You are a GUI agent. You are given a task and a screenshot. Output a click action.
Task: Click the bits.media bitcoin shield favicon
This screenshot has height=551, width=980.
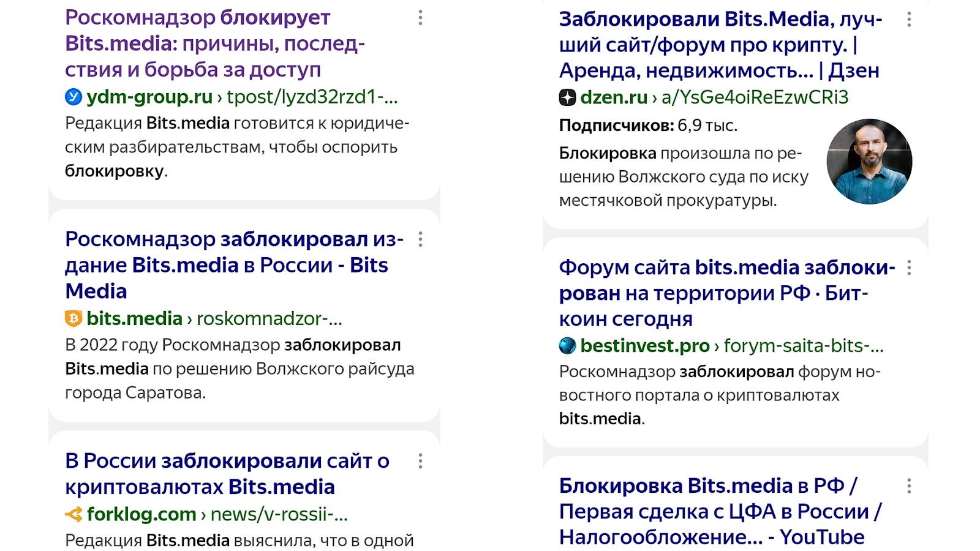tap(73, 318)
